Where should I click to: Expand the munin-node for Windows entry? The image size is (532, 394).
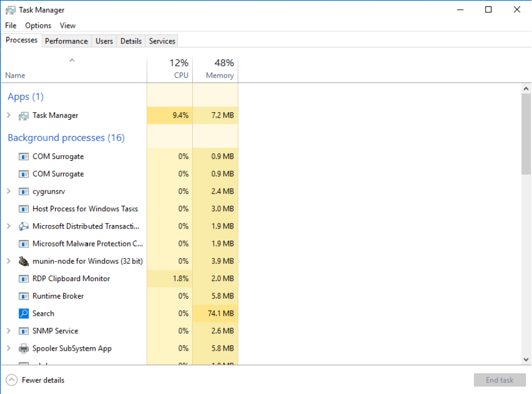click(x=9, y=261)
